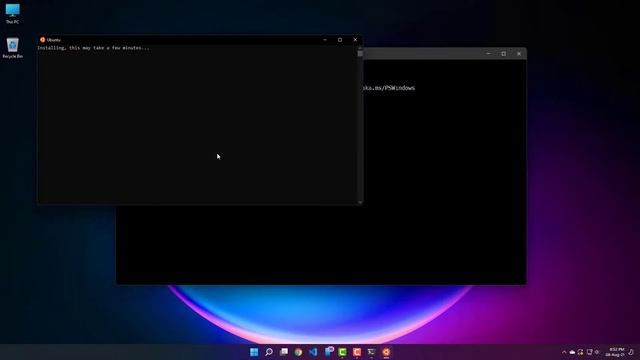Open the network tray icon
The height and width of the screenshot is (360, 640).
[x=589, y=352]
